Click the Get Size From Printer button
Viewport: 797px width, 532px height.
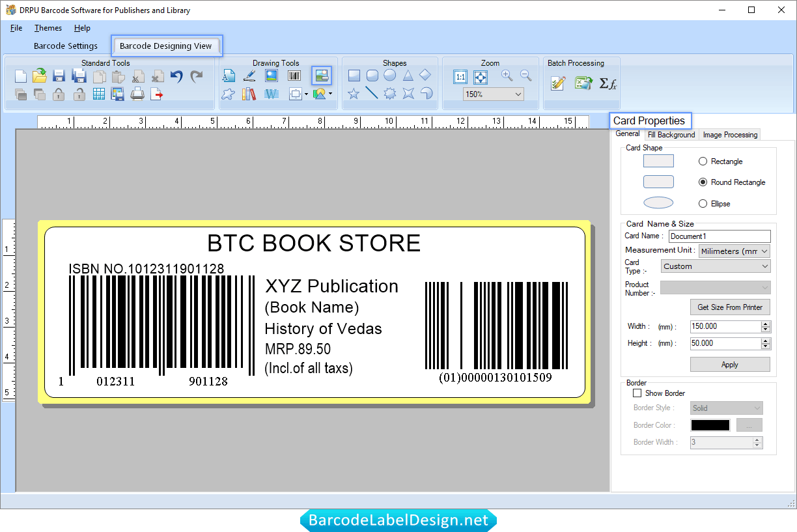tap(730, 307)
